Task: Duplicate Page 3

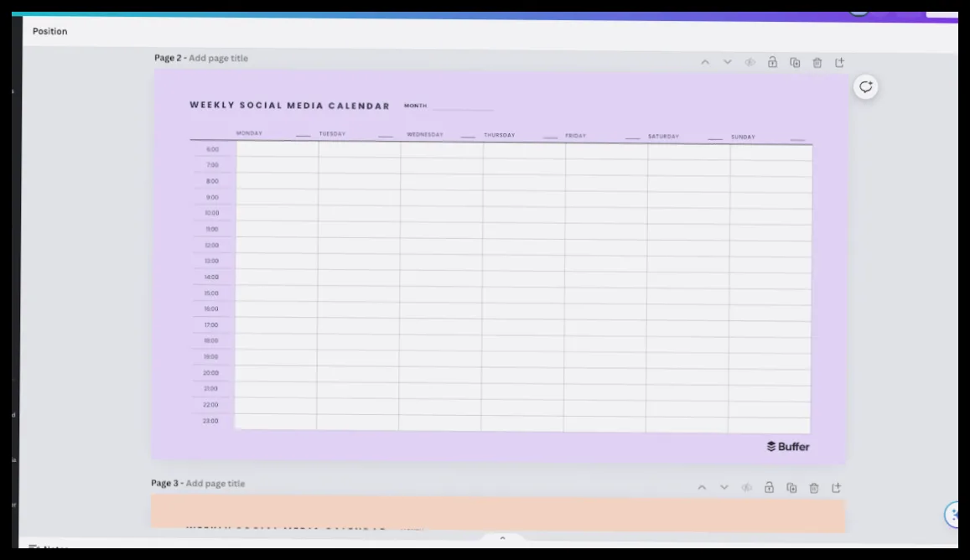Action: [x=791, y=488]
